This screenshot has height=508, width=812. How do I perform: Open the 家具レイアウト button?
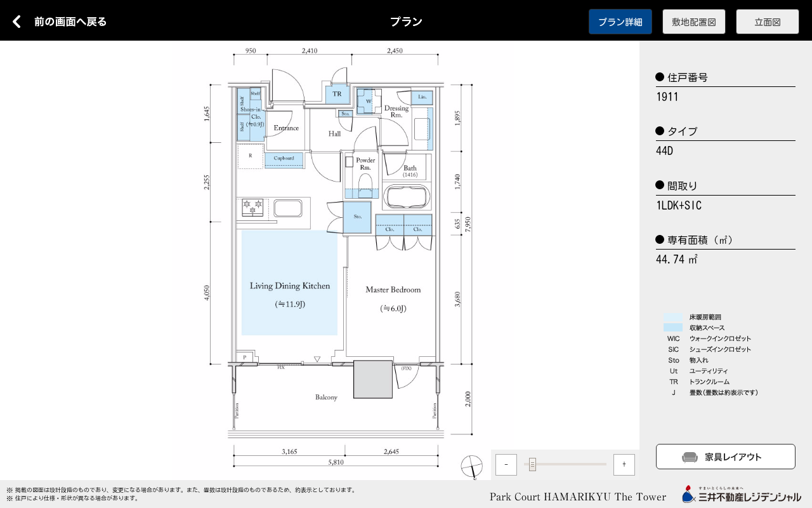tap(725, 457)
